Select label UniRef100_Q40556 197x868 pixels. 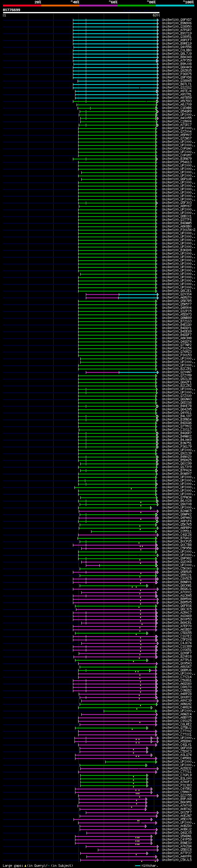176,47
